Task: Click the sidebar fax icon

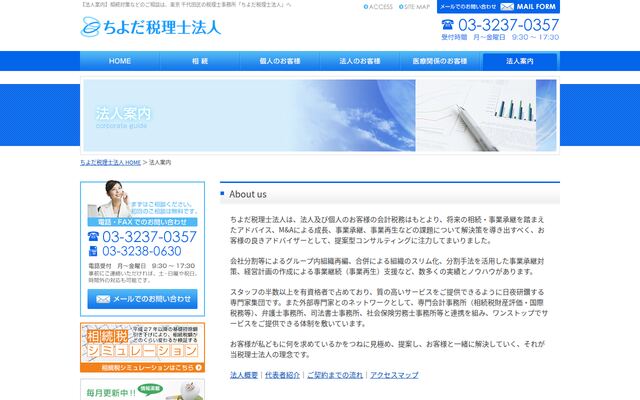Action: pos(93,251)
